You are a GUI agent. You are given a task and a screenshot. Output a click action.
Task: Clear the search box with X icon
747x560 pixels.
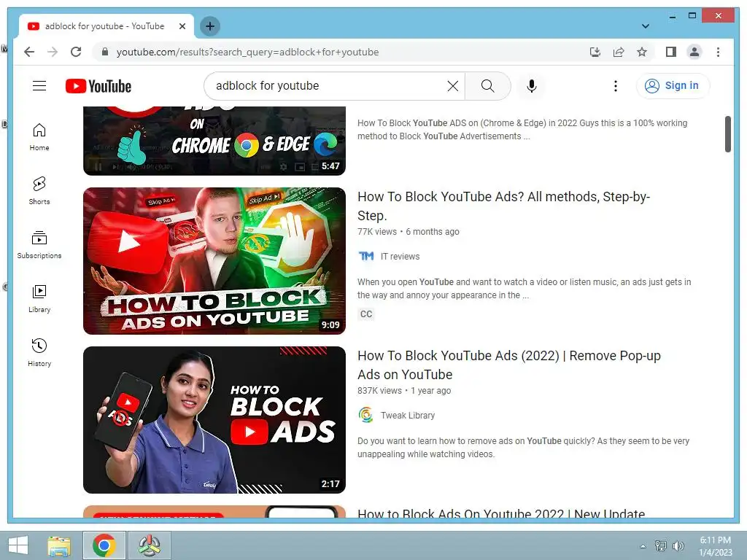(x=452, y=86)
